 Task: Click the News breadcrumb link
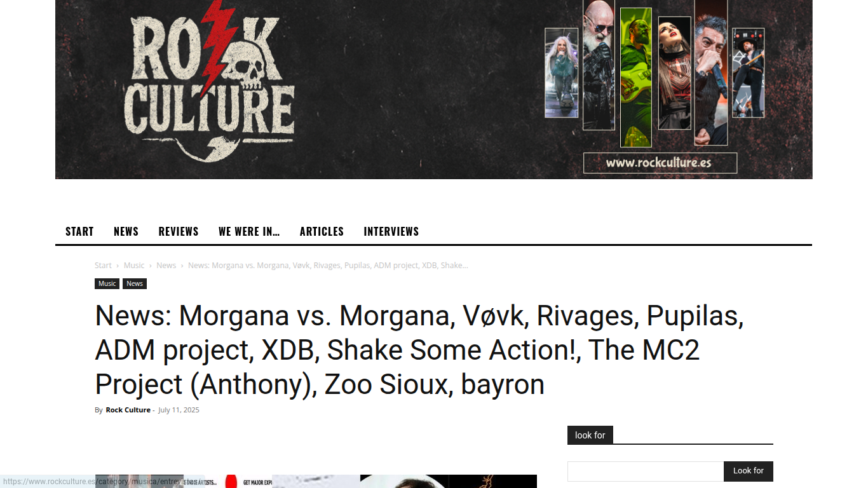click(166, 266)
